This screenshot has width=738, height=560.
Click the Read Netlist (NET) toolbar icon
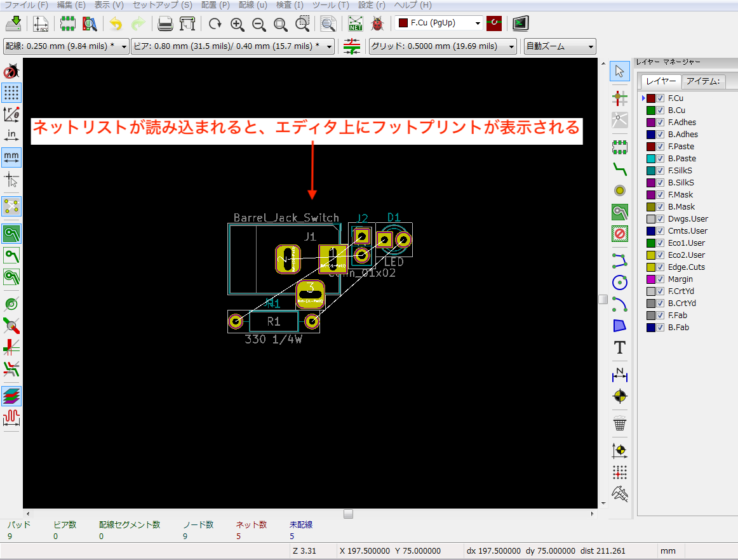pos(356,23)
